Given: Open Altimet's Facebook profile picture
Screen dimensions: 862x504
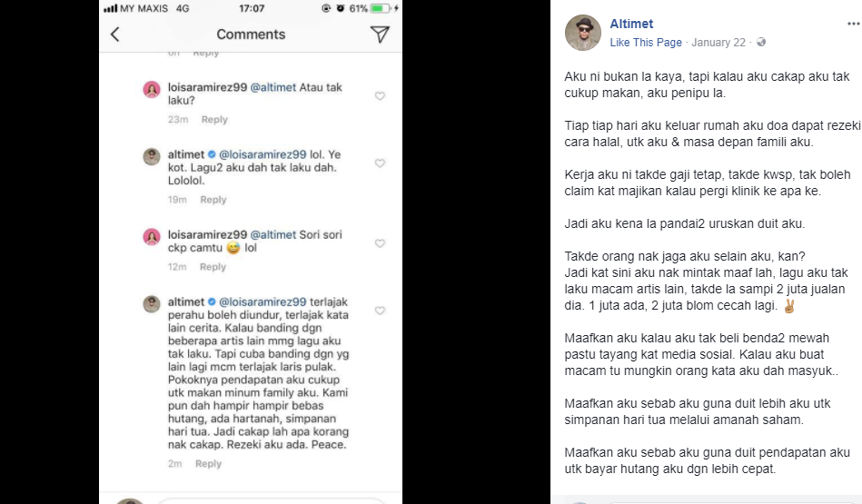Looking at the screenshot, I should click(x=582, y=33).
